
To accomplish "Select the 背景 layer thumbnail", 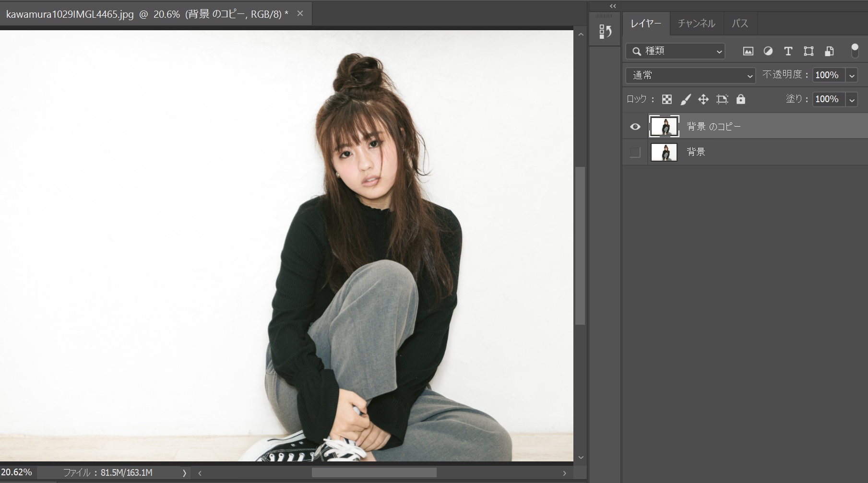I will (664, 153).
